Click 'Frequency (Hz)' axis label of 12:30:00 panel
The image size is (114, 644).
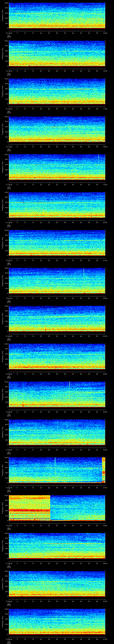click(3, 622)
